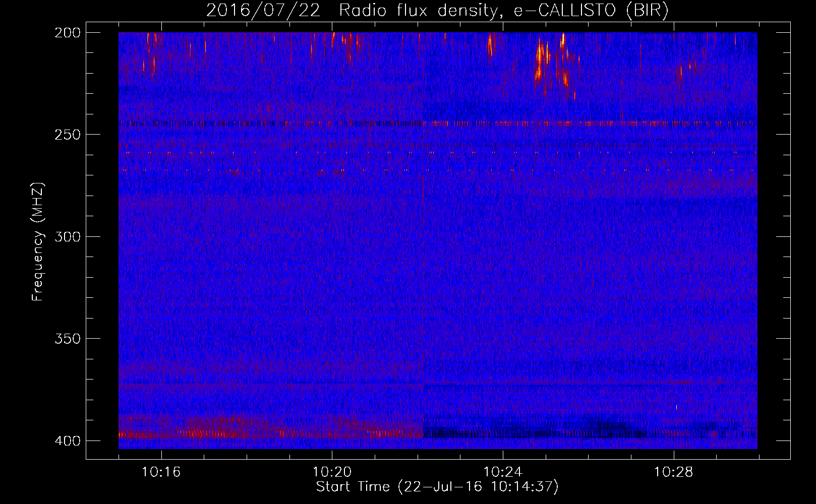Click the plot title "2016/07/22 Radio flux density, e-CALLISTO (BIR)"

tap(437, 11)
